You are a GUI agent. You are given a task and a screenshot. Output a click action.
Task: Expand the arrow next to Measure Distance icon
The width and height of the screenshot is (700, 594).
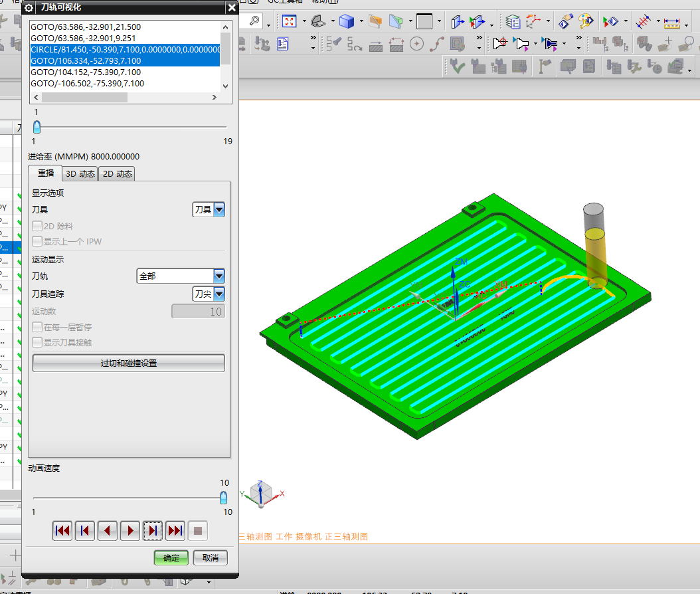(687, 25)
